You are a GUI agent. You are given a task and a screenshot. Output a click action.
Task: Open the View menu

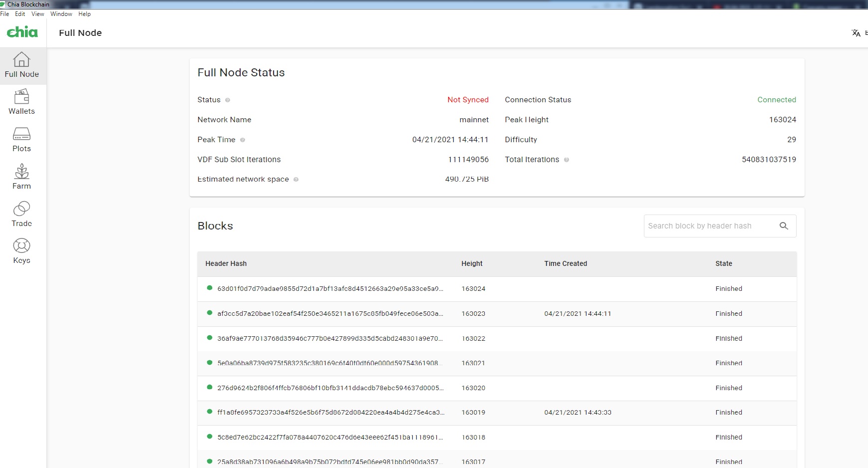coord(38,14)
